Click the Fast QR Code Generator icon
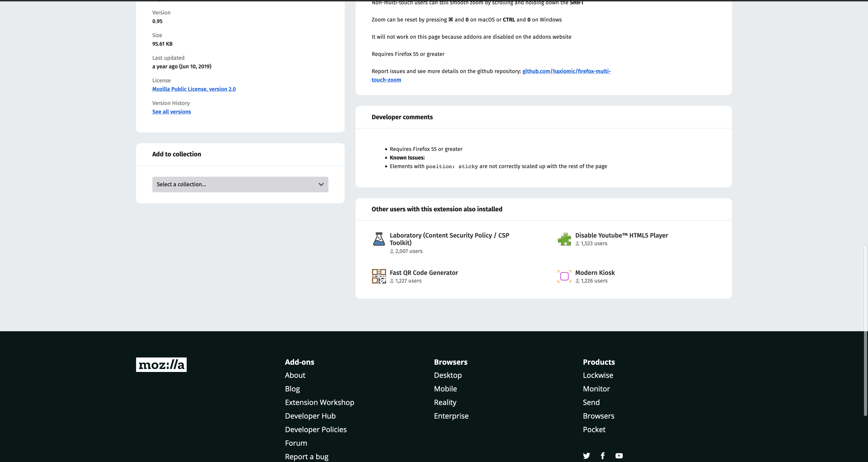This screenshot has height=462, width=868. [379, 276]
